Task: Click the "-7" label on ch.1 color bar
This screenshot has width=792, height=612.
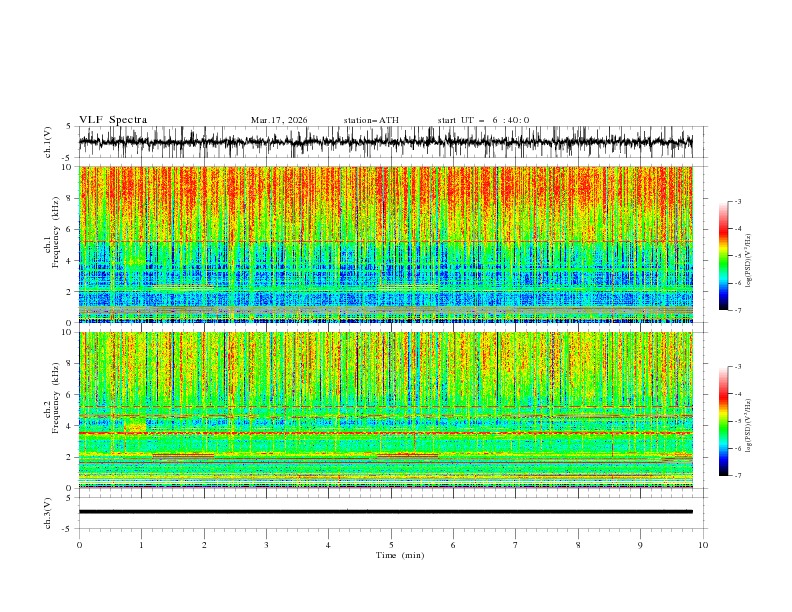Action: (x=737, y=310)
